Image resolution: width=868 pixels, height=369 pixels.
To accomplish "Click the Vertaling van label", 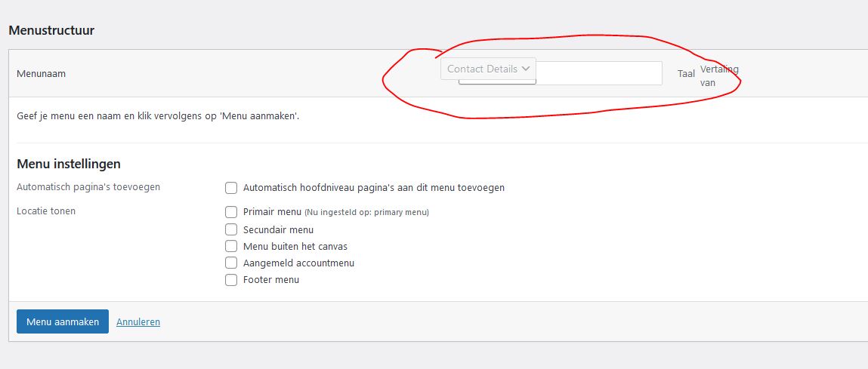I will 719,75.
